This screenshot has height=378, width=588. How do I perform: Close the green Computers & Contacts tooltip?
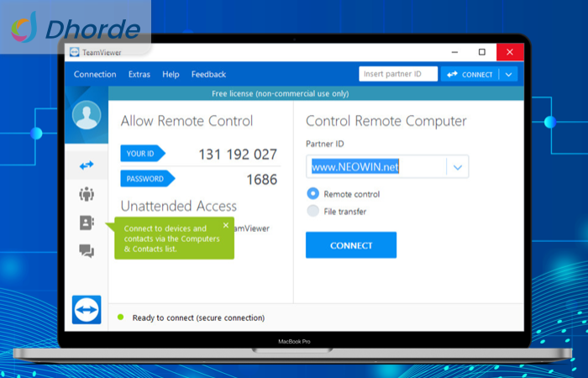(x=225, y=225)
